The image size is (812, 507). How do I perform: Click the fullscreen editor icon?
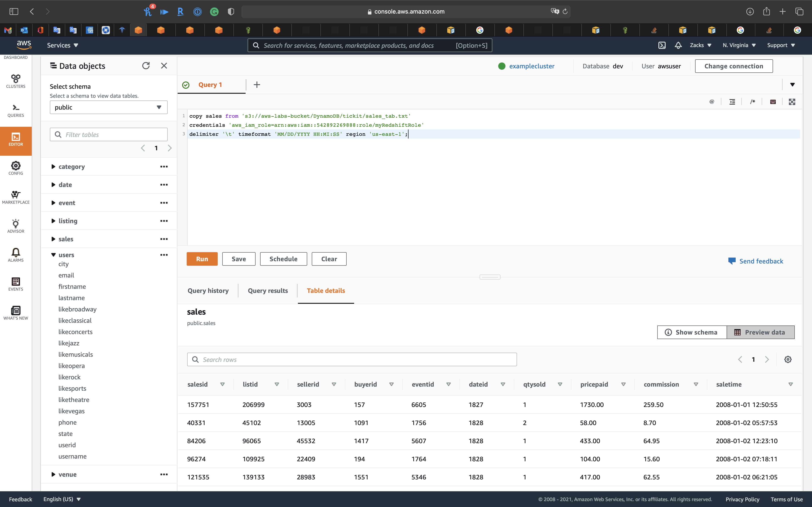coord(792,102)
